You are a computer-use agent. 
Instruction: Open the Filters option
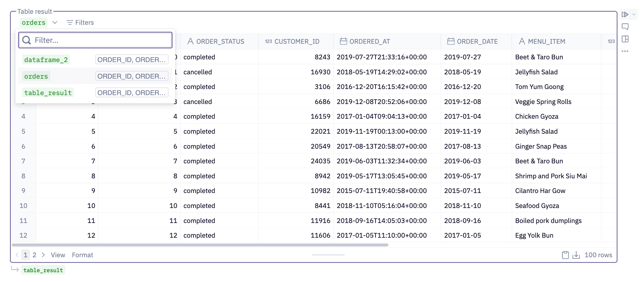[80, 23]
